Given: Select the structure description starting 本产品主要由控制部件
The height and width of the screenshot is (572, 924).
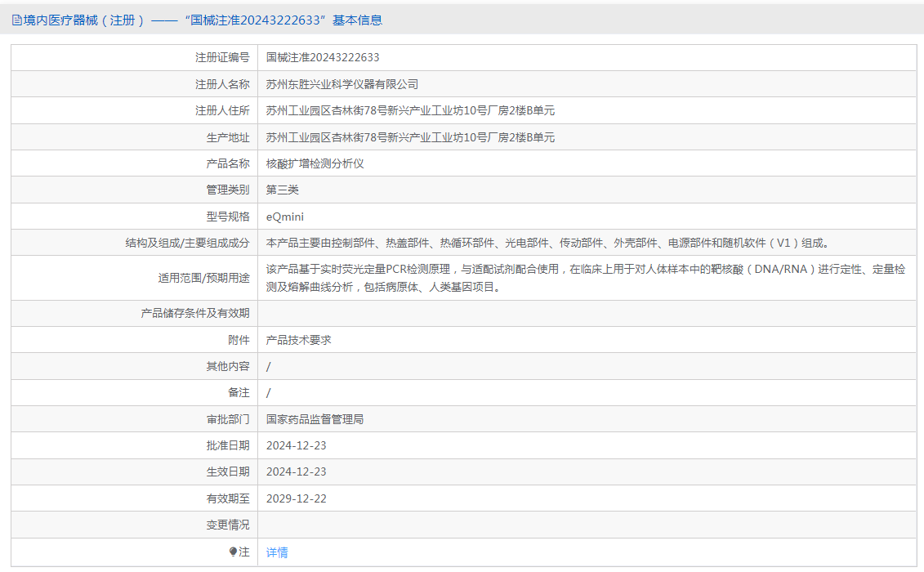Looking at the screenshot, I should (x=549, y=243).
